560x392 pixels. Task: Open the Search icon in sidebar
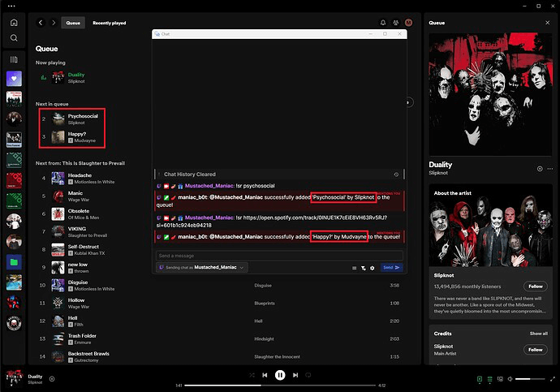click(14, 38)
